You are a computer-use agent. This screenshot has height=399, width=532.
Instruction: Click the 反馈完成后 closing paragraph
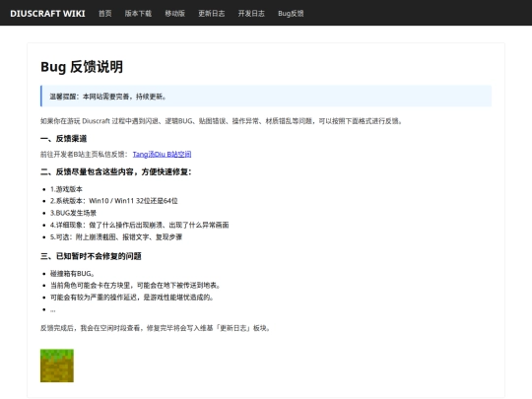[155, 328]
